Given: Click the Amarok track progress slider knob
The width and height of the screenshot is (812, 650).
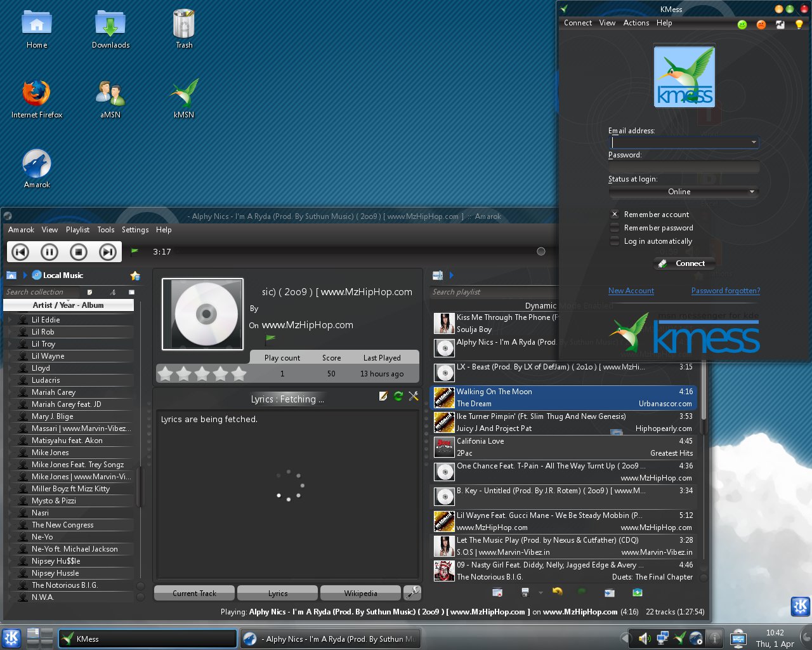Looking at the screenshot, I should (x=541, y=251).
